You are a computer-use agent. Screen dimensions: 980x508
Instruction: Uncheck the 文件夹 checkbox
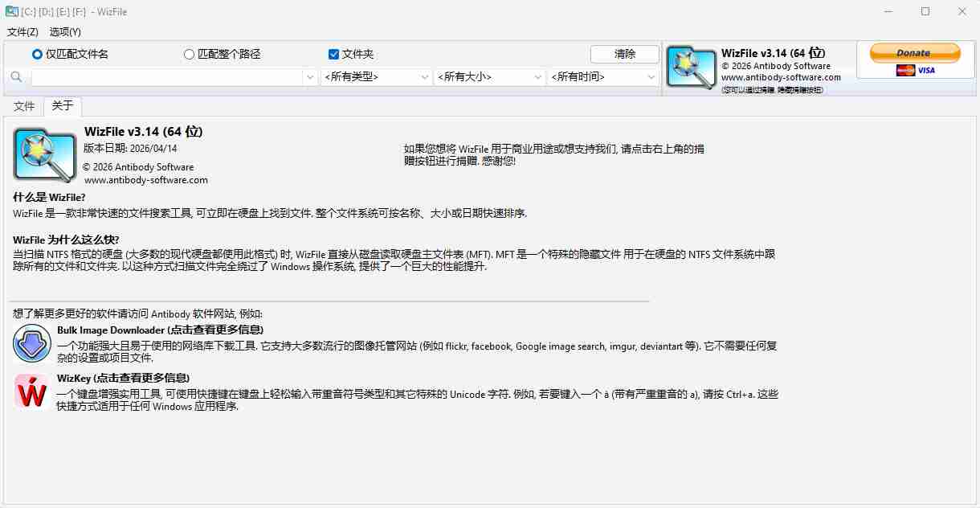334,55
